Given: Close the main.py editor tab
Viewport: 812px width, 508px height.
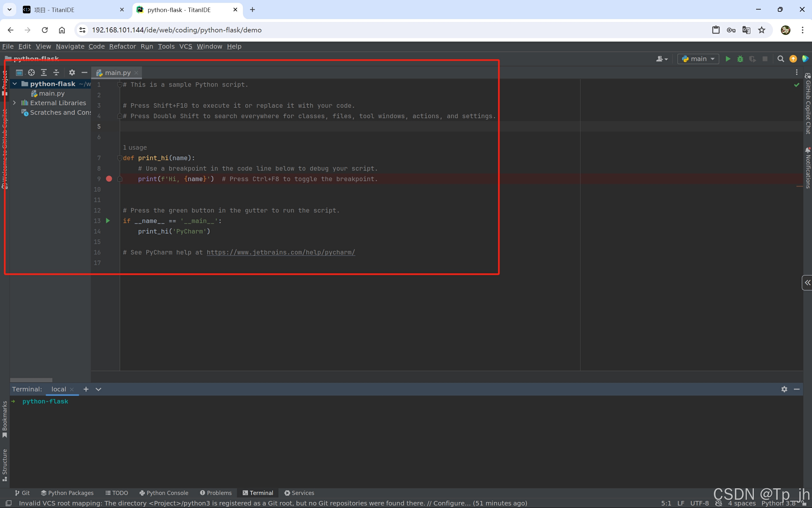Looking at the screenshot, I should coord(136,72).
